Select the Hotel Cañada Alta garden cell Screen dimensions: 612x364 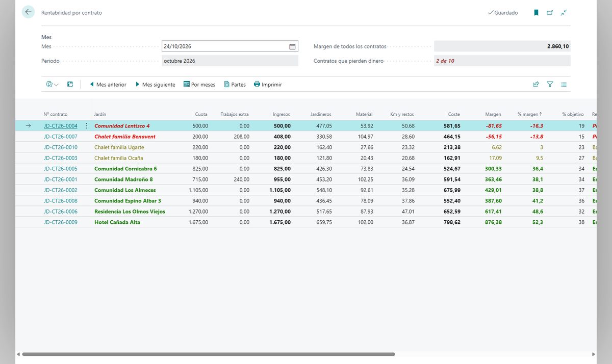coord(117,222)
